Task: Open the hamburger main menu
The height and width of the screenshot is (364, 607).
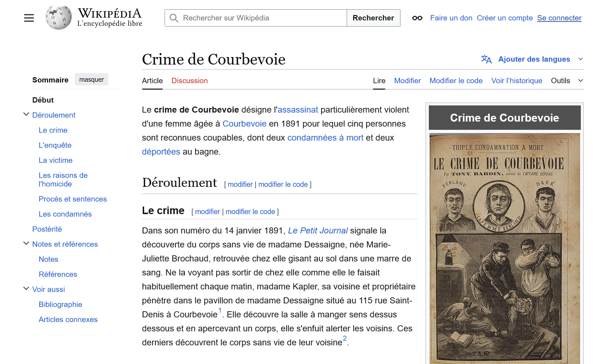Action: click(29, 18)
